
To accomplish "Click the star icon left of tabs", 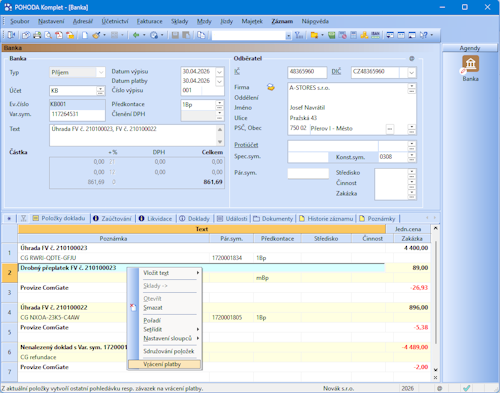I will tap(9, 219).
